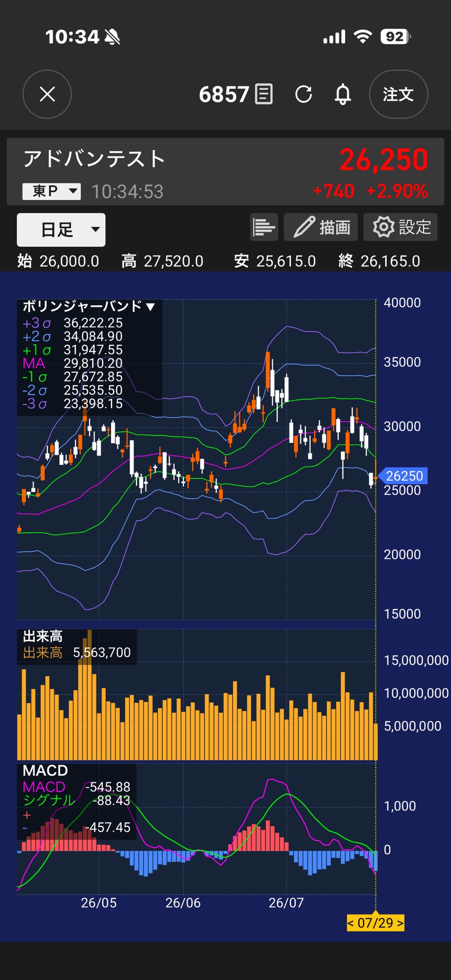Screen dimensions: 451x980
Task: Tap the 安 25,615.0 low price
Action: [275, 261]
